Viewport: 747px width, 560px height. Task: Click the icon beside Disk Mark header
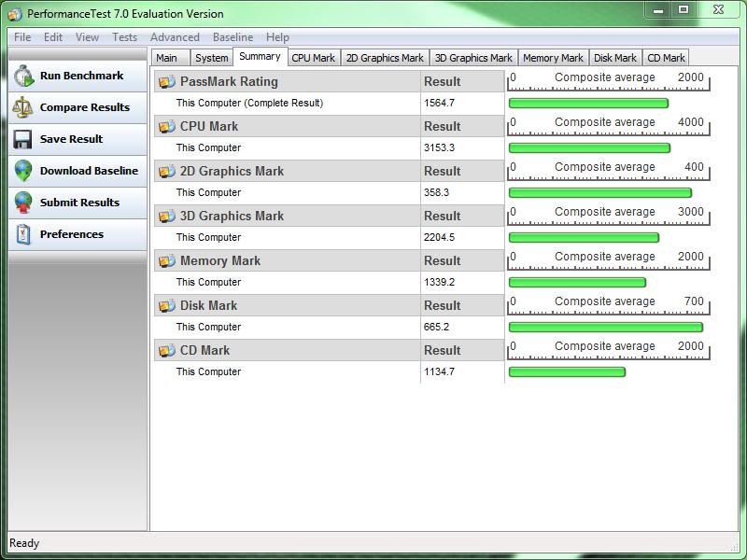tap(167, 306)
